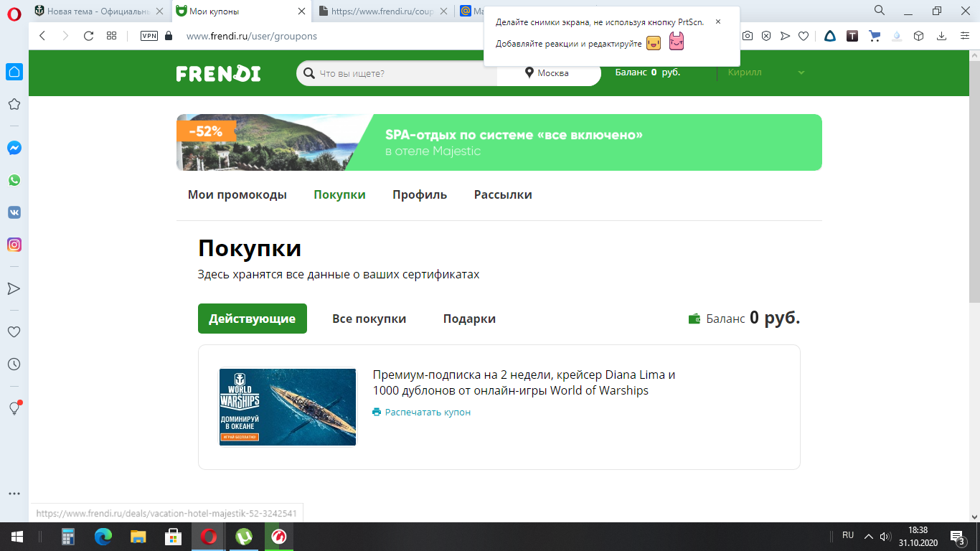
Task: Open sidebar lightbulb tips icon
Action: (14, 408)
